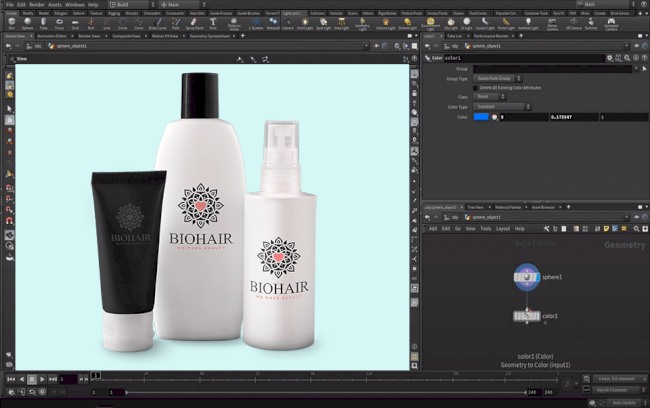Select the Torus shelf tool
This screenshot has width=650, height=408.
pos(59,24)
